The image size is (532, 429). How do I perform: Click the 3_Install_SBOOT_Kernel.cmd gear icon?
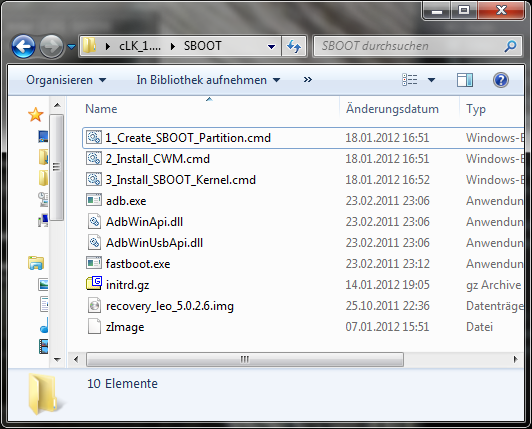[94, 180]
